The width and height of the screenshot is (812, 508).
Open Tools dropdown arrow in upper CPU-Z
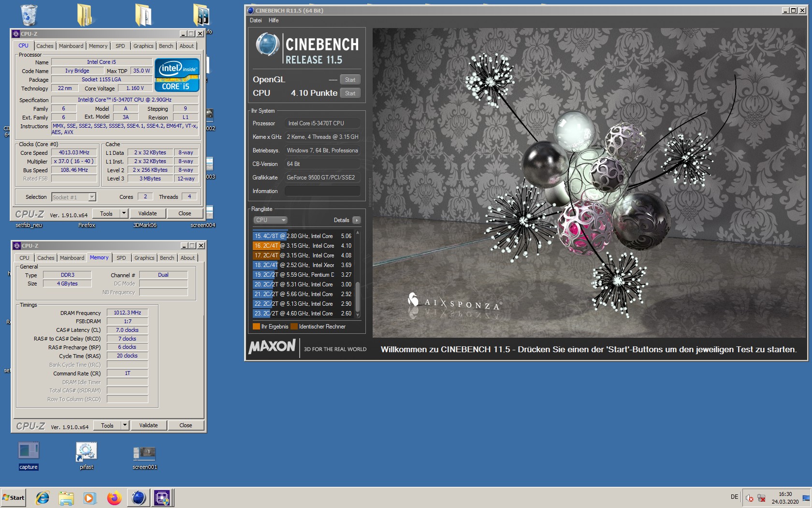[124, 213]
